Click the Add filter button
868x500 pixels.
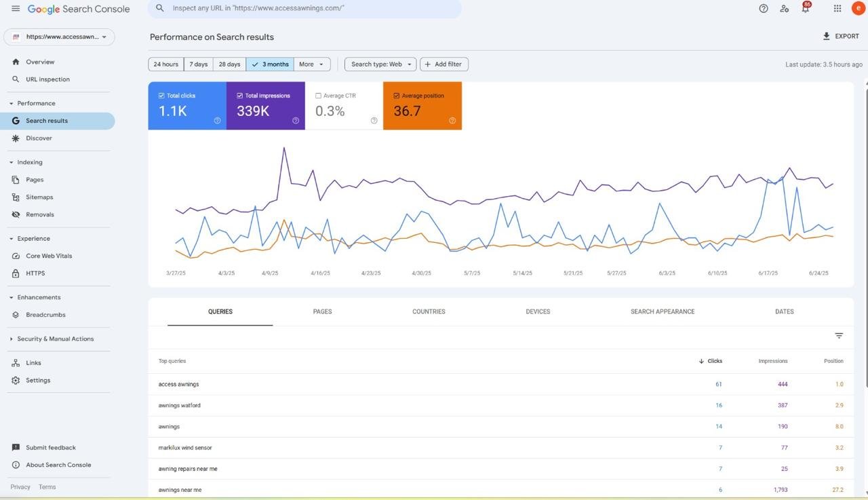[x=444, y=64]
